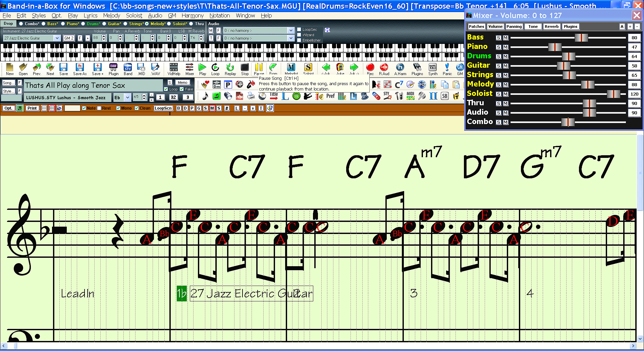Click the Loop playback icon
The height and width of the screenshot is (351, 644).
point(215,69)
